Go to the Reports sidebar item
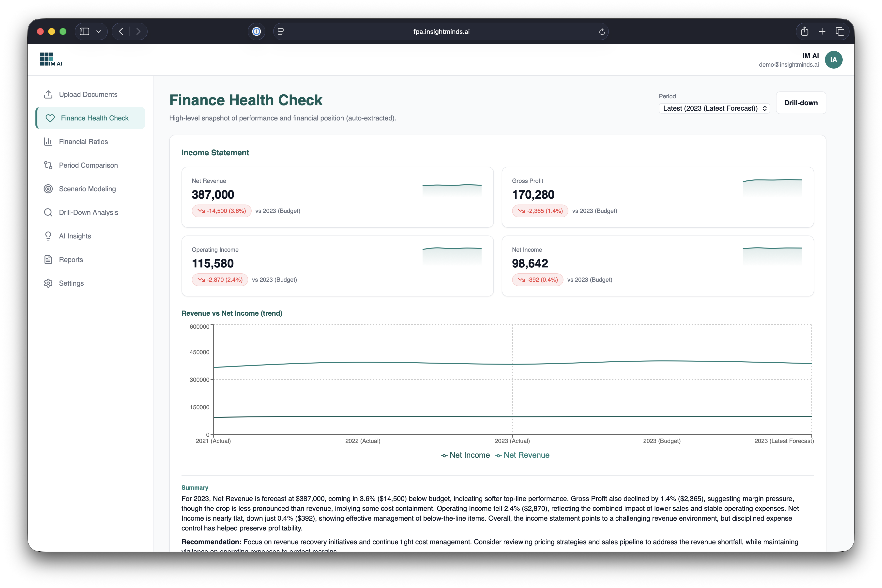Image resolution: width=882 pixels, height=588 pixels. [x=71, y=260]
